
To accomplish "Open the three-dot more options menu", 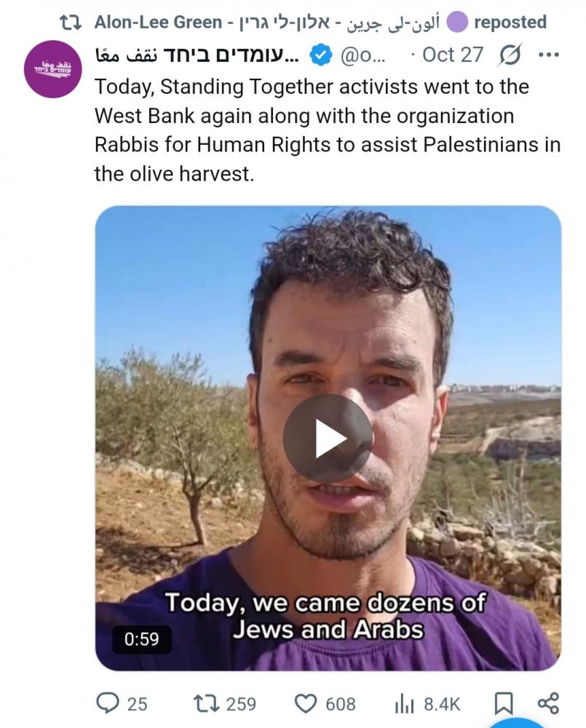I will (548, 55).
